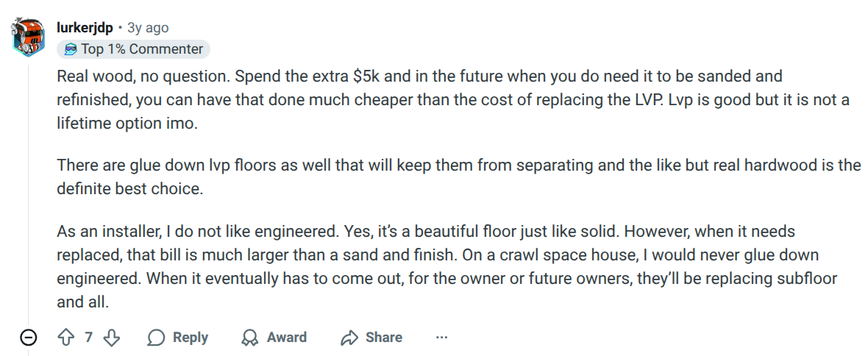Screen dimensions: 868x356
Task: Click the "3y ago" timestamp
Action: [x=148, y=28]
